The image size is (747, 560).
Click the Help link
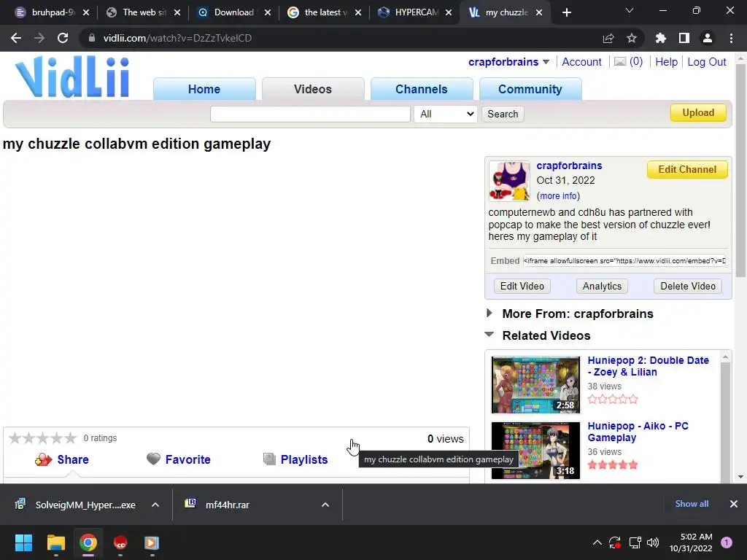tap(667, 62)
